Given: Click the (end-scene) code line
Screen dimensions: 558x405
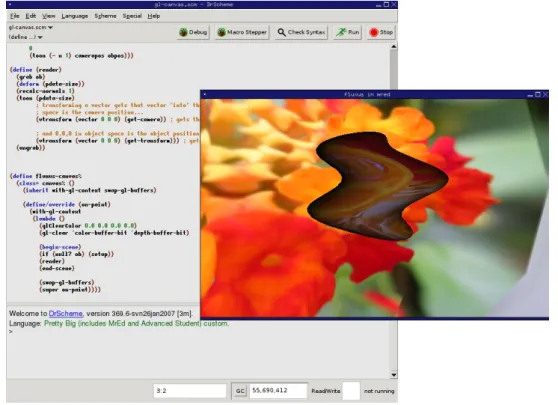Looking at the screenshot, I should (x=57, y=268).
